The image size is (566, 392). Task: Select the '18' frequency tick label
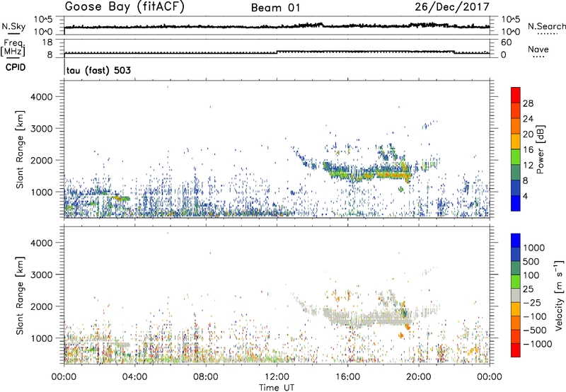point(47,42)
